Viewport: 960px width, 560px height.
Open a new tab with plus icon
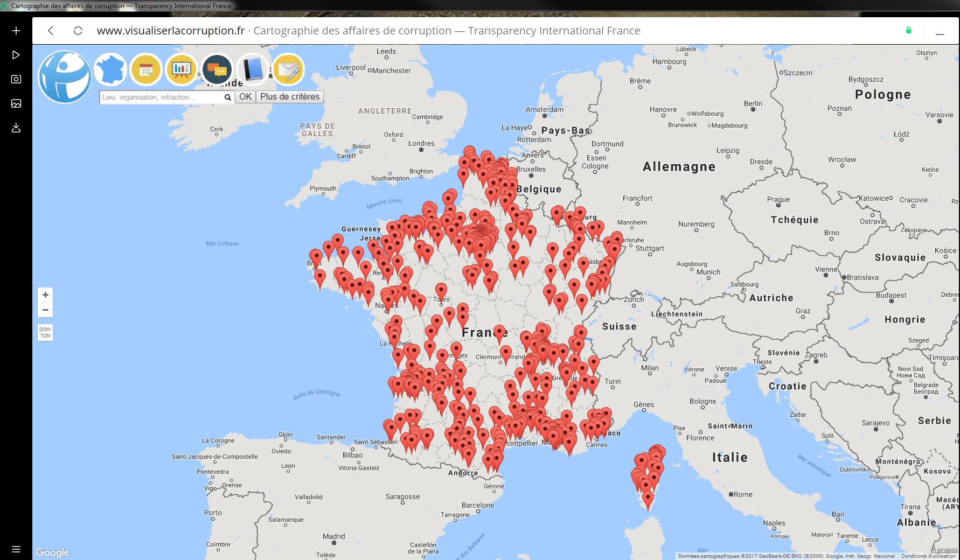16,31
